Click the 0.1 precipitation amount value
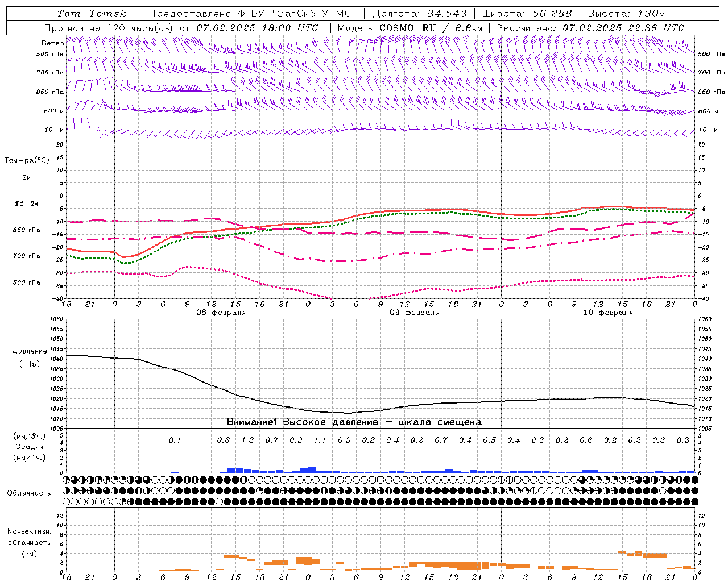This screenshot has height=582, width=728. pos(175,440)
